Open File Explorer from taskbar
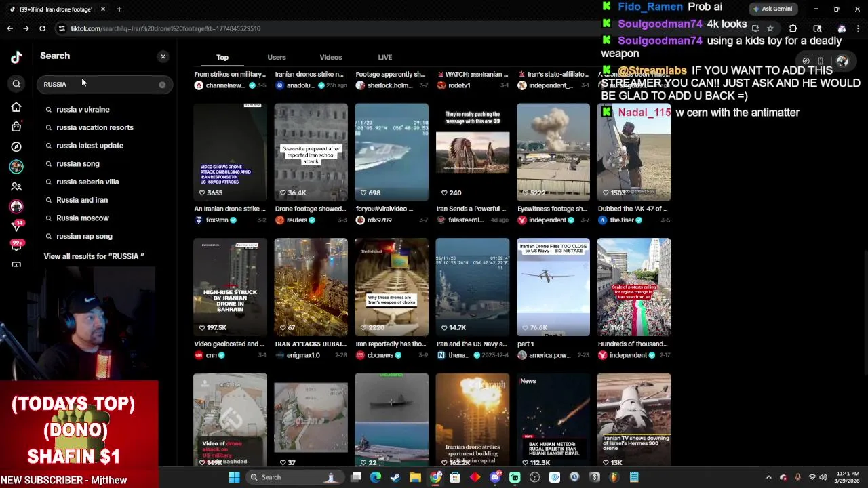Viewport: 868px width, 488px height. coord(415,477)
